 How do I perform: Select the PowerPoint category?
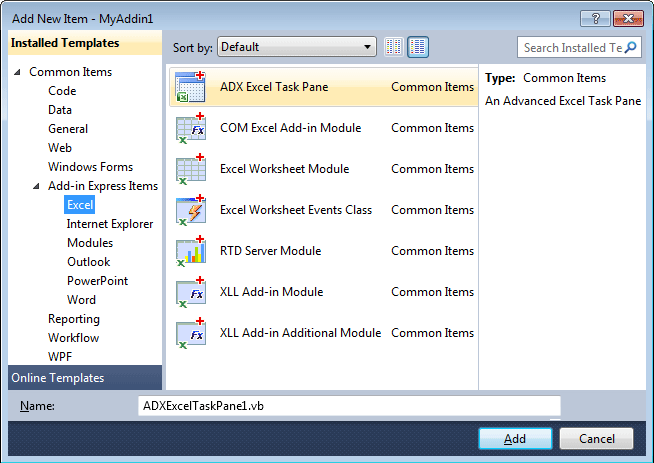click(x=98, y=281)
